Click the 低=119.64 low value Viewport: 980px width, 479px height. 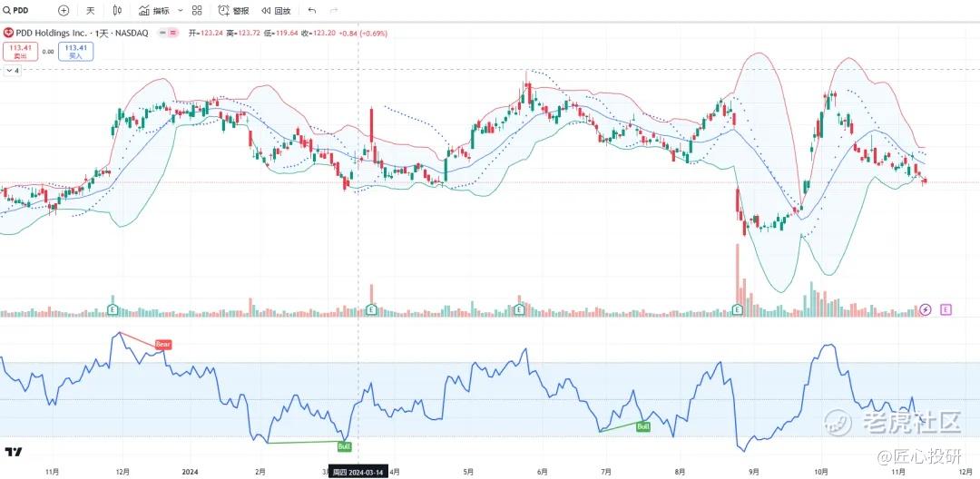(280, 33)
